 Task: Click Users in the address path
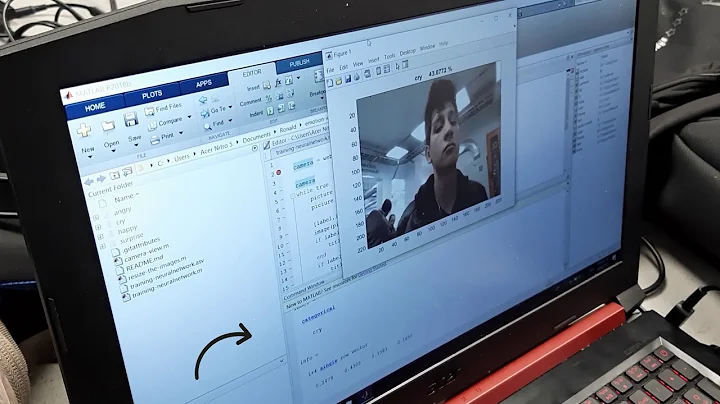182,157
